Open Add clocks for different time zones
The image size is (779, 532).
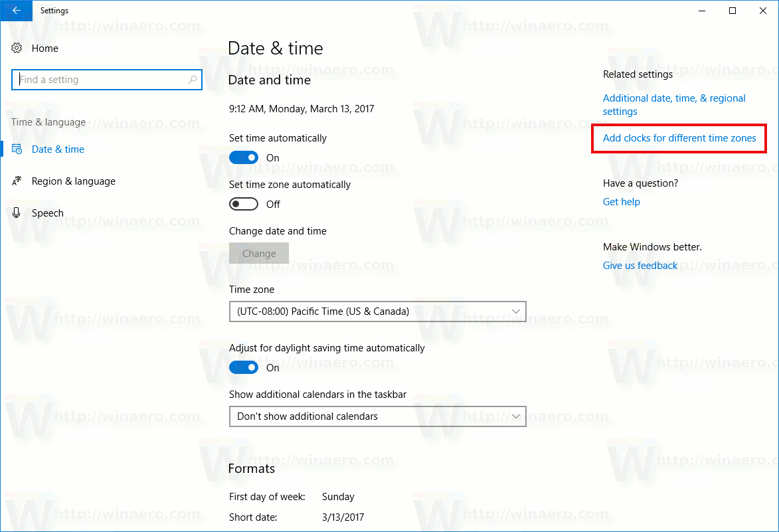coord(678,137)
